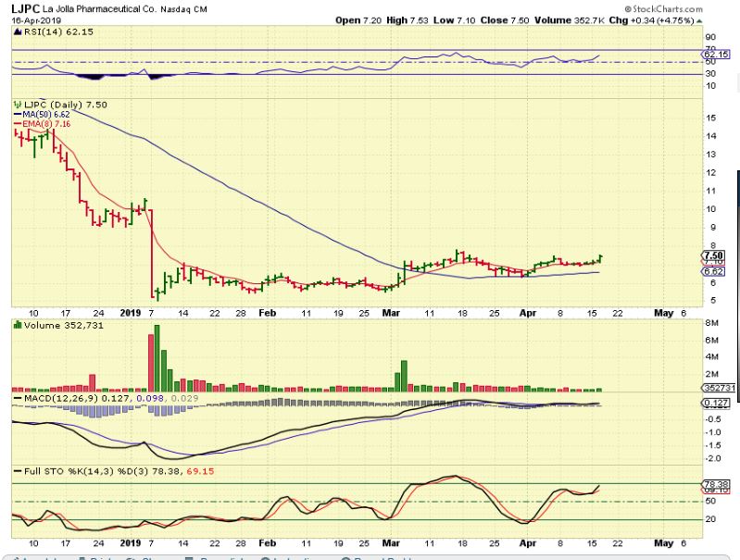
Task: Click the EMA(8) red legend line
Action: (x=18, y=124)
